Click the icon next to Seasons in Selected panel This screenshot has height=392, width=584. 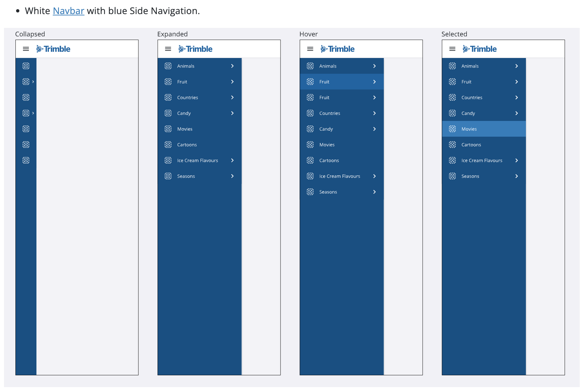[x=452, y=176]
